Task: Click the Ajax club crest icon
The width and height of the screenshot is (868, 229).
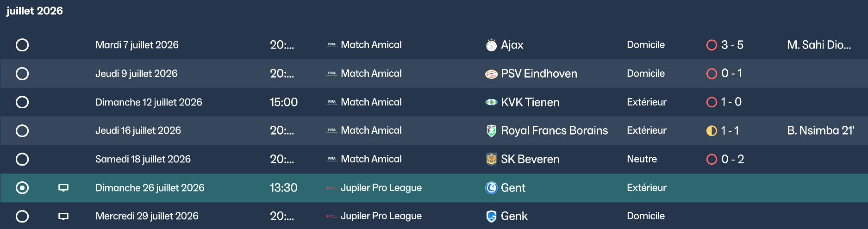Action: 491,45
